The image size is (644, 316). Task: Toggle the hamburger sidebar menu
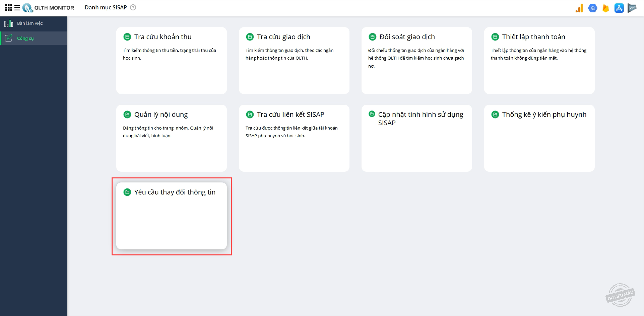[17, 8]
